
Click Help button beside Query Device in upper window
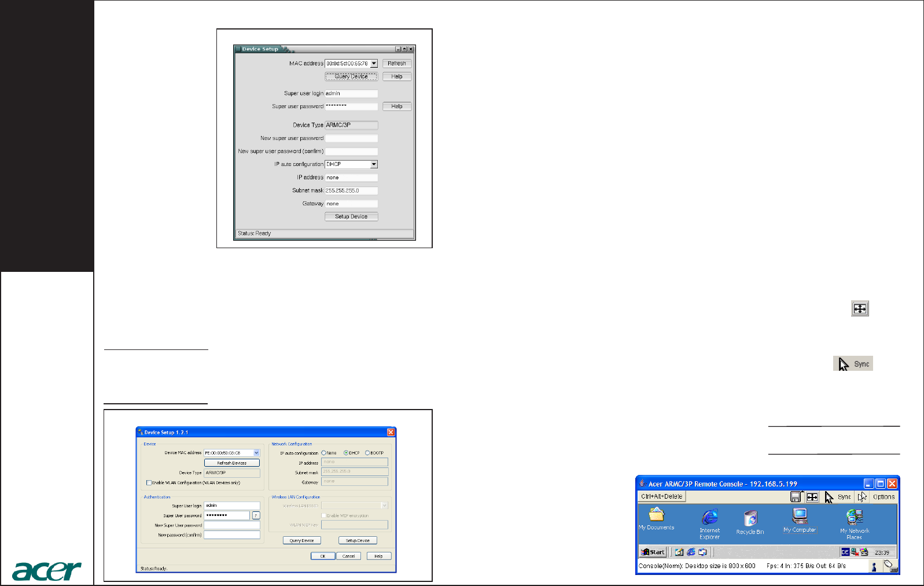tap(397, 76)
